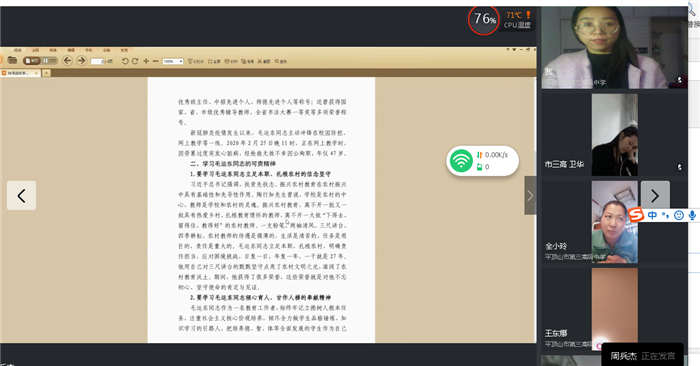Open the zoom percentage dropdown

[x=173, y=61]
